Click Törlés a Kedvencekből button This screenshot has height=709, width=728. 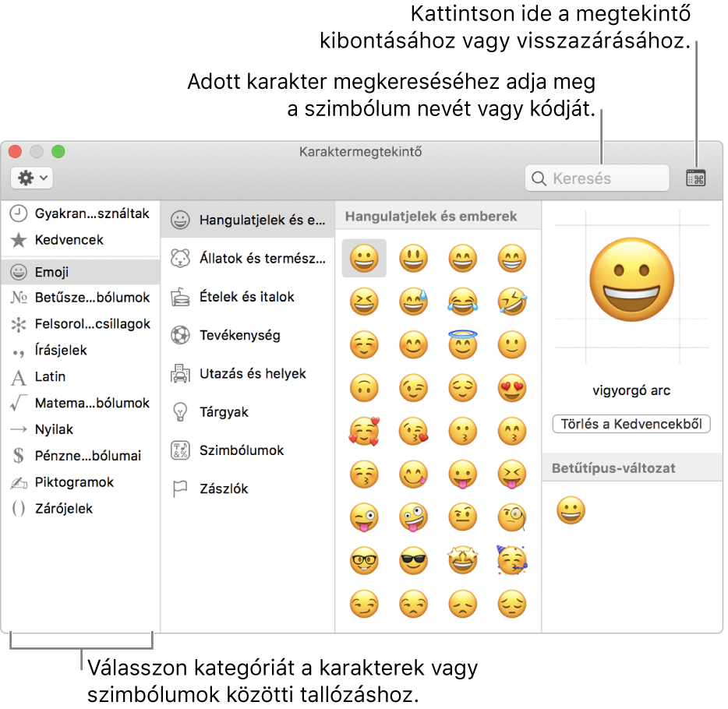631,424
